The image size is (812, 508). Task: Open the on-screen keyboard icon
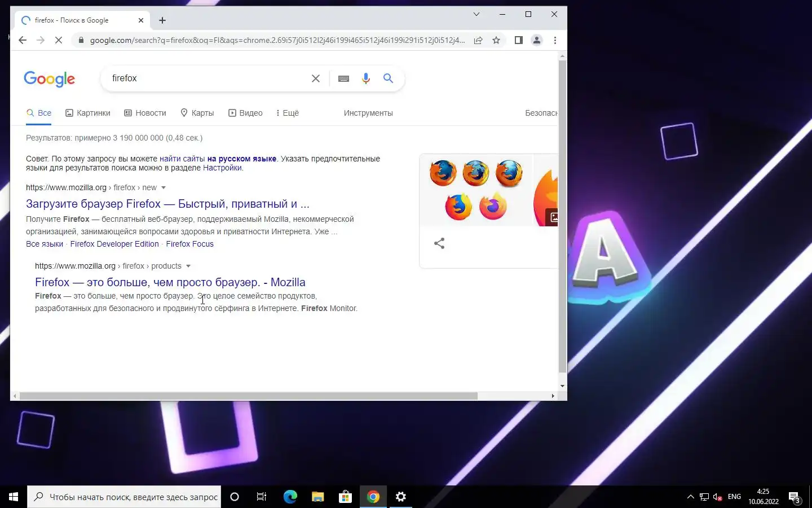(343, 78)
